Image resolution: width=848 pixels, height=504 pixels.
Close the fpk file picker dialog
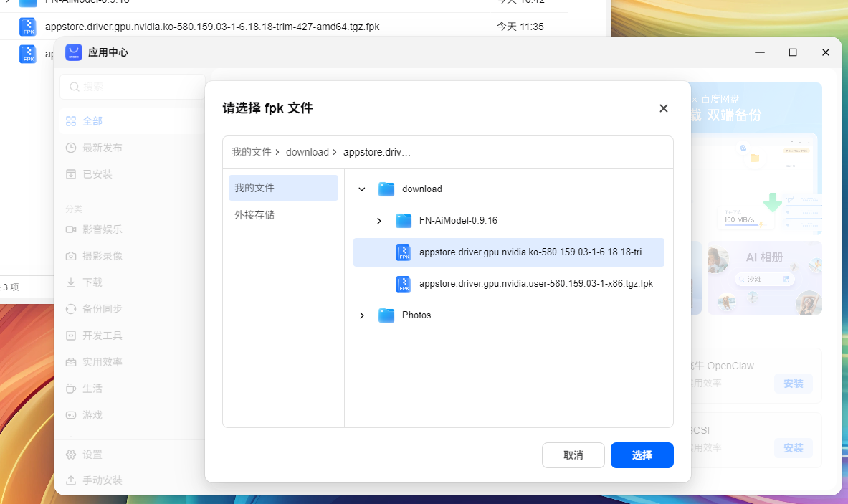tap(664, 108)
